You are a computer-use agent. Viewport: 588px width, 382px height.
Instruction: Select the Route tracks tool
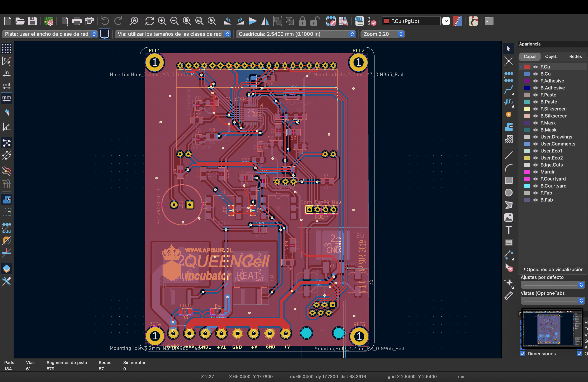point(508,90)
